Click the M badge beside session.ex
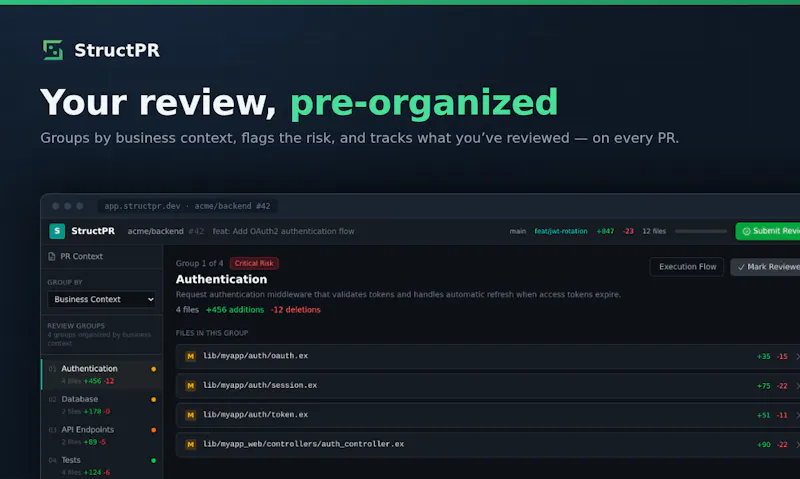800x479 pixels. (190, 386)
